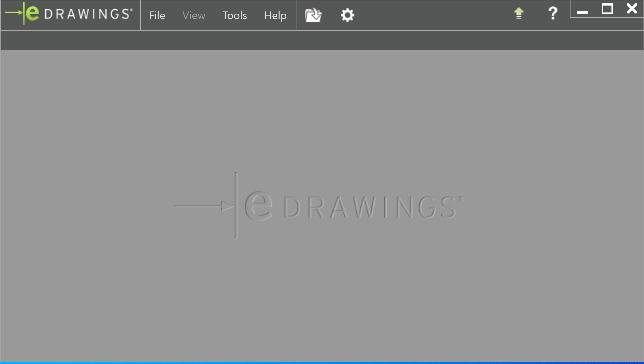Click the green upward arrow upgrade icon
The width and height of the screenshot is (644, 364).
tap(519, 13)
